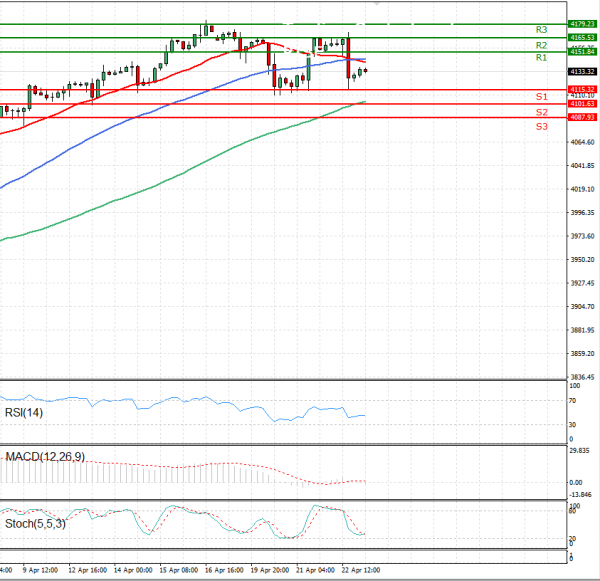Click the Stoch(5,5,3) indicator label

point(35,524)
